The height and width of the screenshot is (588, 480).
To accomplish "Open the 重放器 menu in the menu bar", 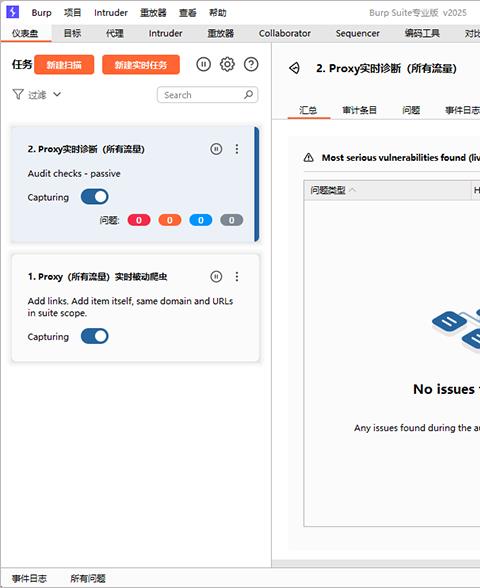I will [153, 13].
